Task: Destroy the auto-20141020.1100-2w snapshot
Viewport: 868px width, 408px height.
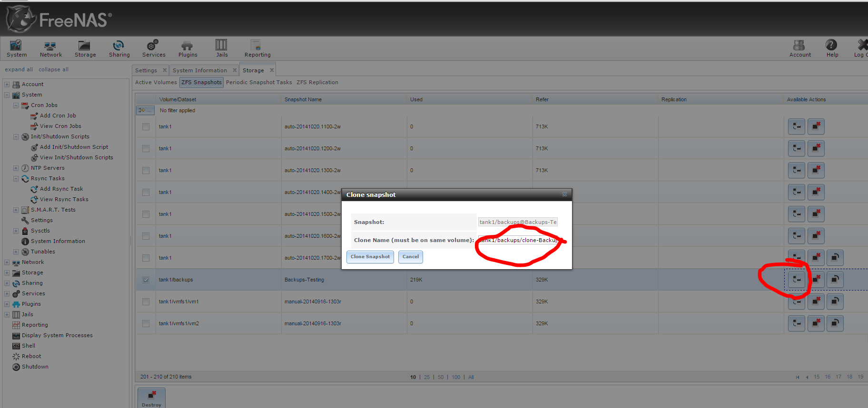Action: 816,126
